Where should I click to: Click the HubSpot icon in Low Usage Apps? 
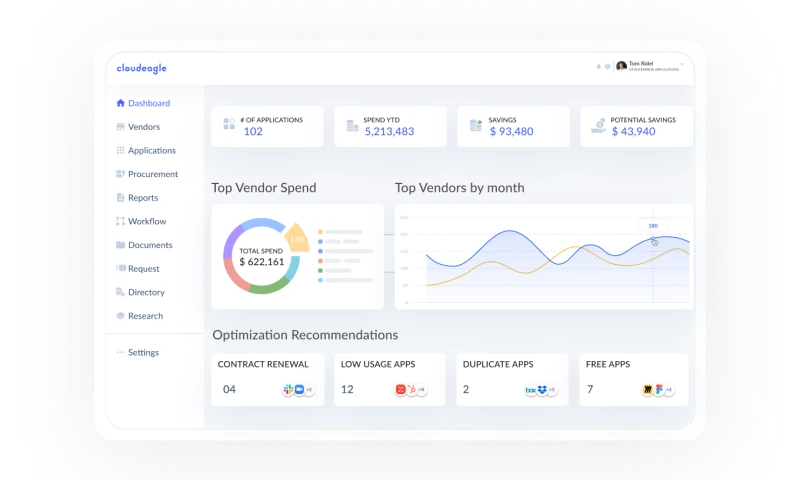pos(411,389)
